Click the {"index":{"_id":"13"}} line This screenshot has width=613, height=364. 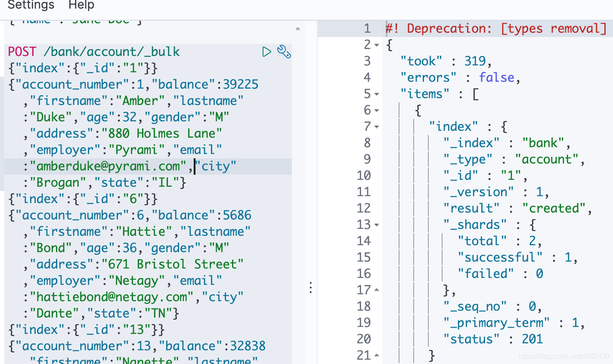coord(87,330)
